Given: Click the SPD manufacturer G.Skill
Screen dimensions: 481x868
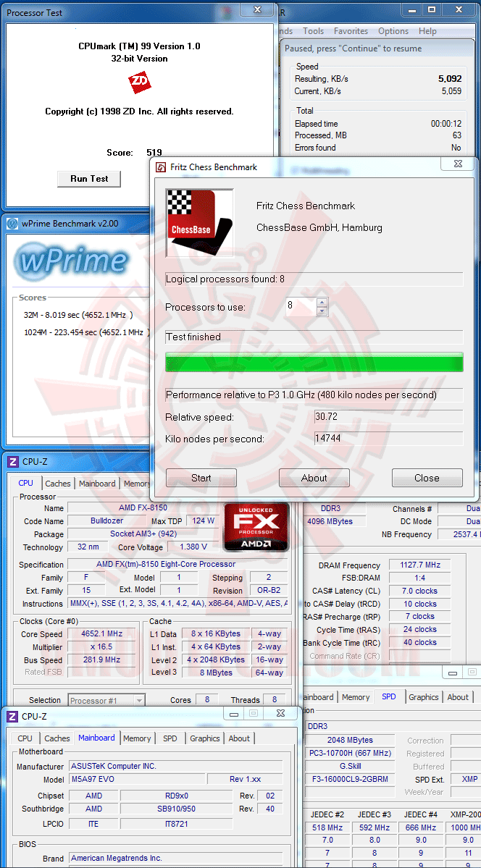Looking at the screenshot, I should click(x=350, y=766).
